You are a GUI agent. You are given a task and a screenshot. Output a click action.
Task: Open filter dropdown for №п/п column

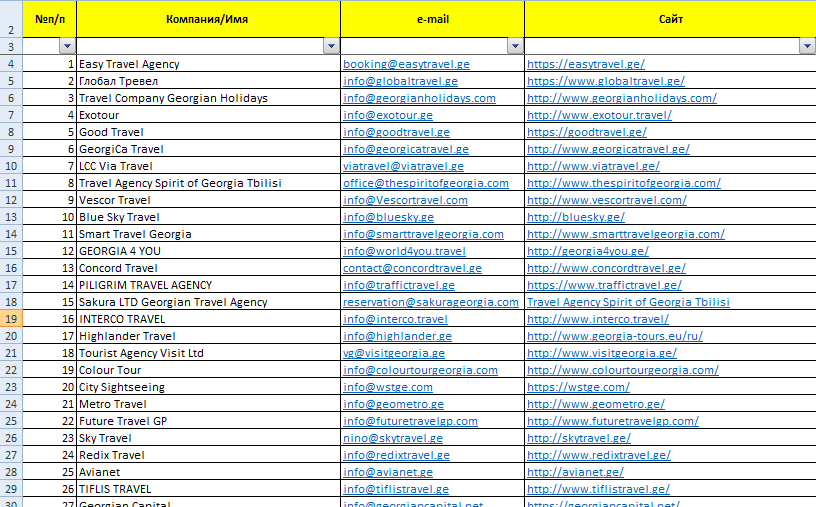pos(67,46)
